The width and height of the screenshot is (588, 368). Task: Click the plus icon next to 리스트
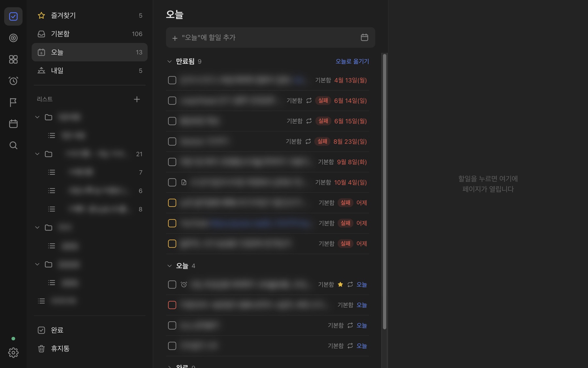[x=137, y=99]
